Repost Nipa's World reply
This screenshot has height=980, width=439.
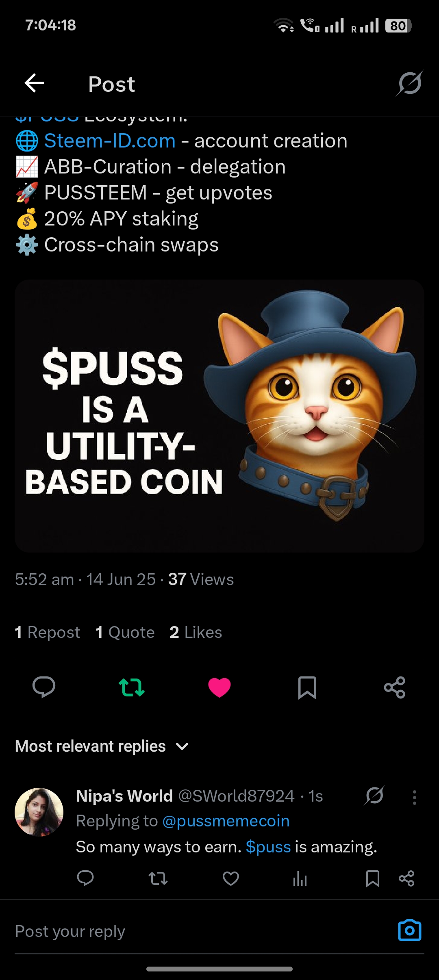click(x=158, y=878)
